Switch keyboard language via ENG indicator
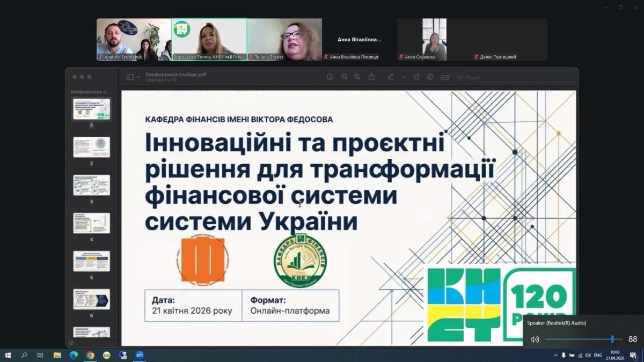This screenshot has height=362, width=644. tap(597, 355)
